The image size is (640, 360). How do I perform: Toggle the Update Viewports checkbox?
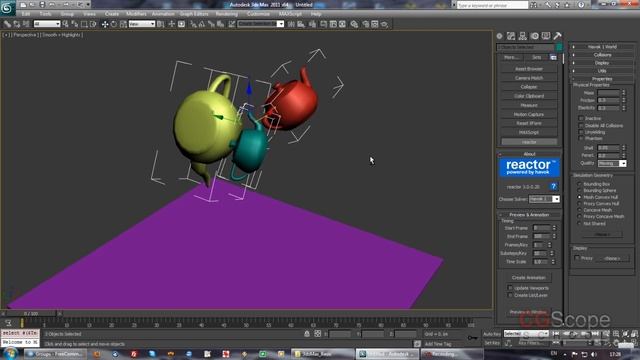coord(510,288)
